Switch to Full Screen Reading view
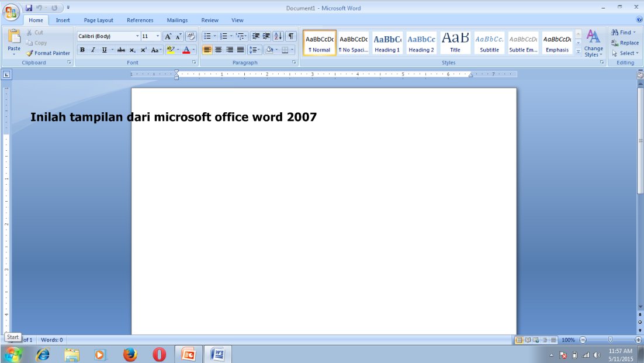The height and width of the screenshot is (363, 644). (x=528, y=340)
